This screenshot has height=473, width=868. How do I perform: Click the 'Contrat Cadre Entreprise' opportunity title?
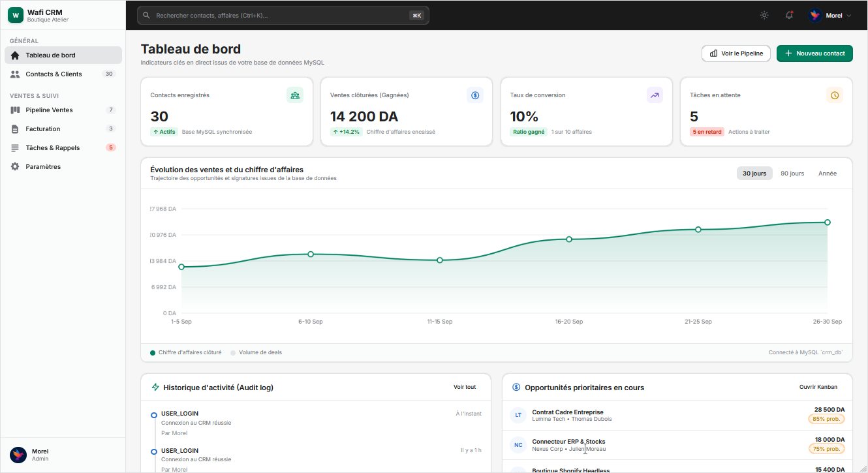click(x=568, y=412)
